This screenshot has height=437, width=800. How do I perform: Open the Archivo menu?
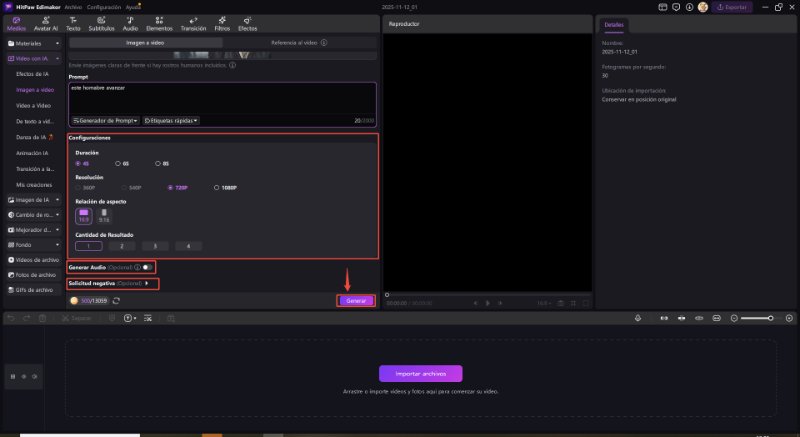click(x=73, y=7)
